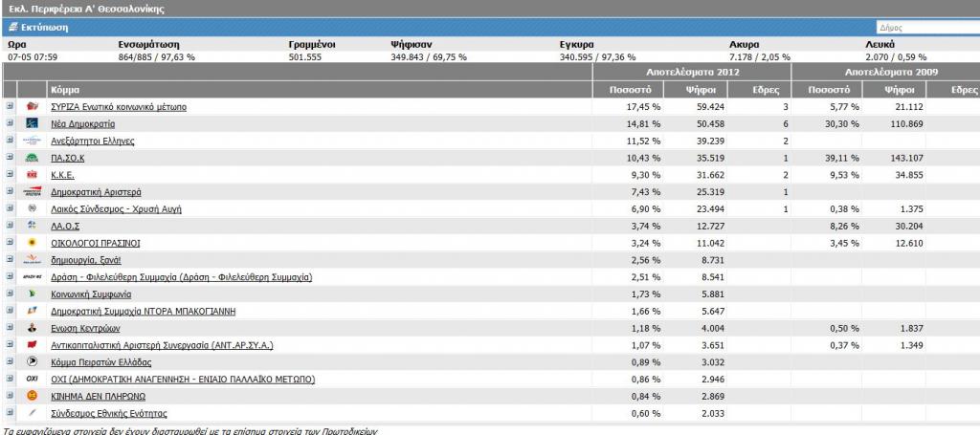Click the Ανεξάρτητοι Έλληνες party logo
The height and width of the screenshot is (435, 980).
tap(33, 141)
